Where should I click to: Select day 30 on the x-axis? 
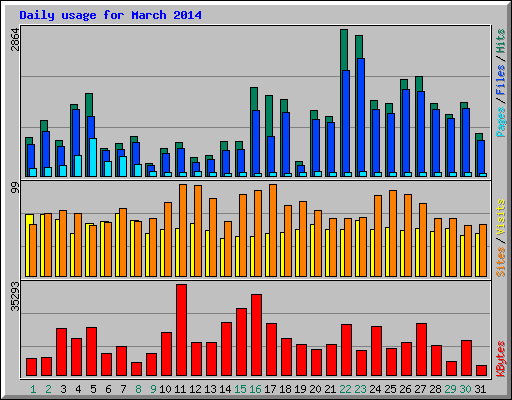point(465,389)
